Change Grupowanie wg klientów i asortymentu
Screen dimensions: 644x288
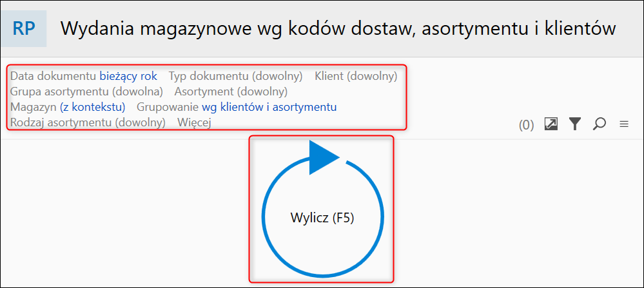tap(237, 107)
